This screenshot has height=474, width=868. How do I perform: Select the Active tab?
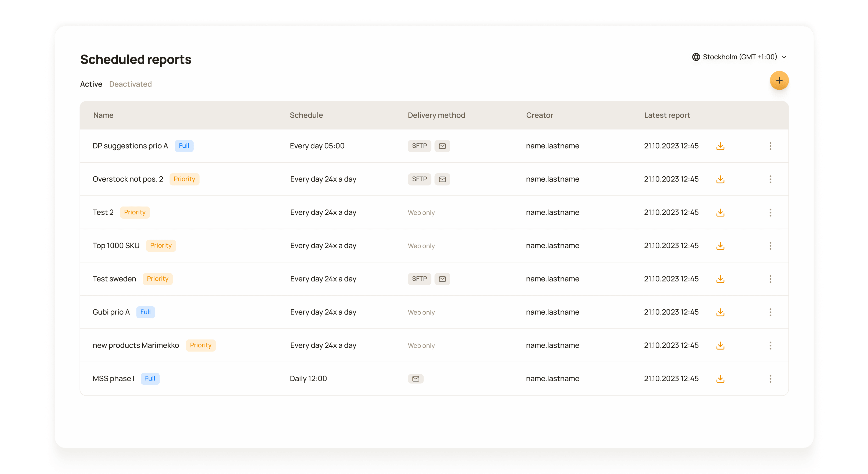91,84
